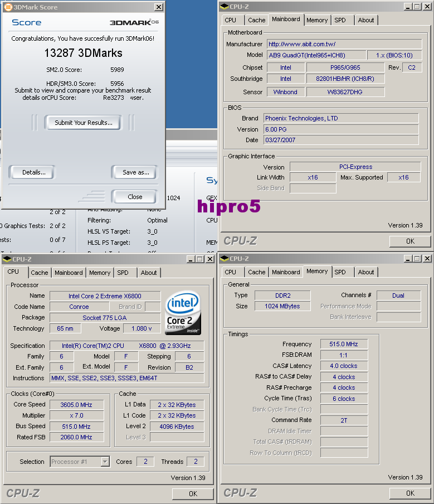
Task: Click the Dual channels field
Action: click(x=398, y=295)
